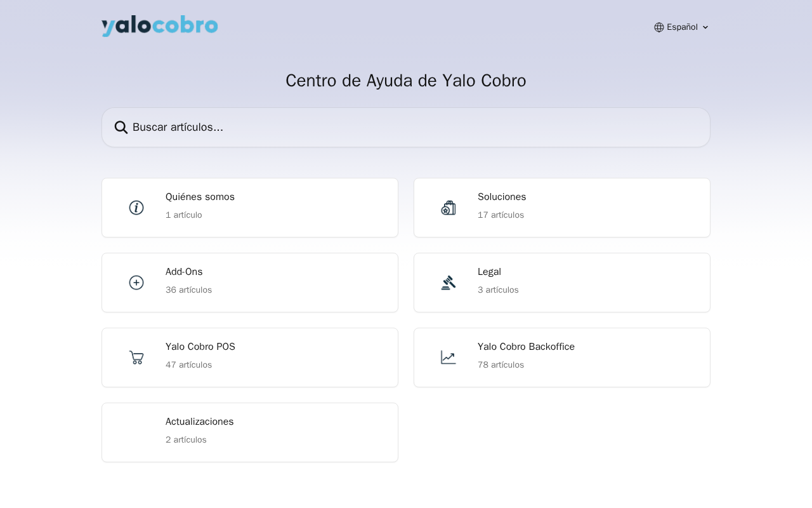Click the globe language icon
This screenshot has width=812, height=508.
659,27
